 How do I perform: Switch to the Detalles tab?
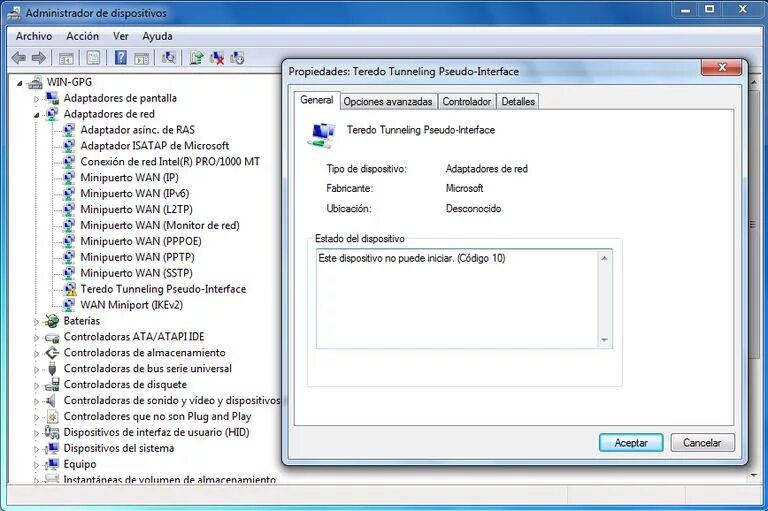(518, 101)
